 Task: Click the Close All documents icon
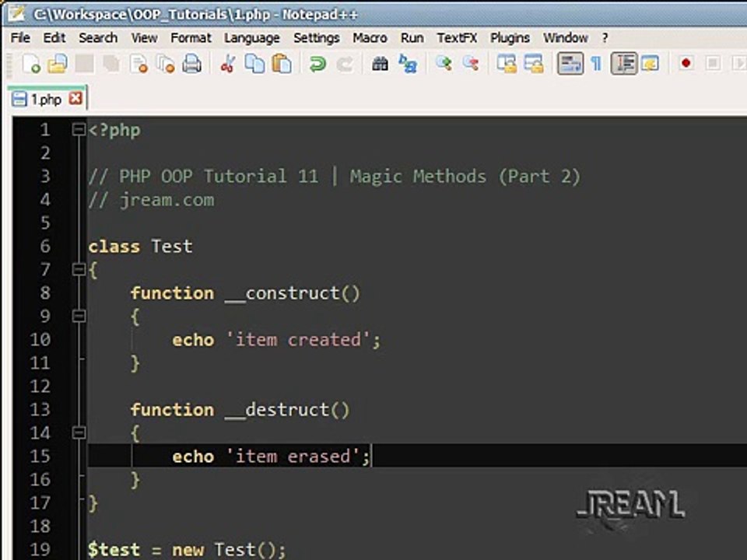[165, 63]
